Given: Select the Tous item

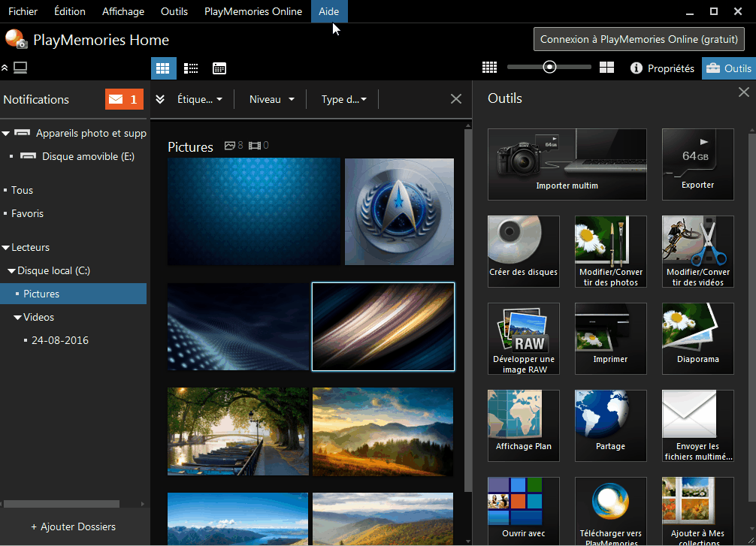Looking at the screenshot, I should pos(23,190).
